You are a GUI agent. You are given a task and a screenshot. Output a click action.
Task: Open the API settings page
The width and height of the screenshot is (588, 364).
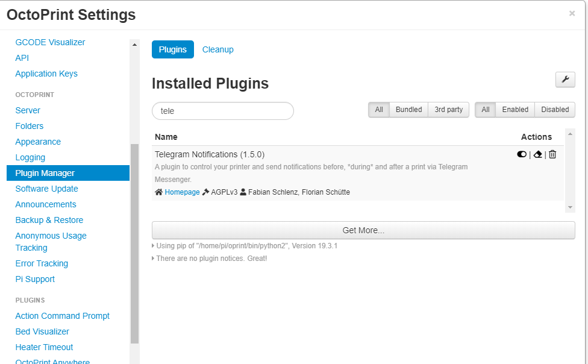pyautogui.click(x=22, y=58)
